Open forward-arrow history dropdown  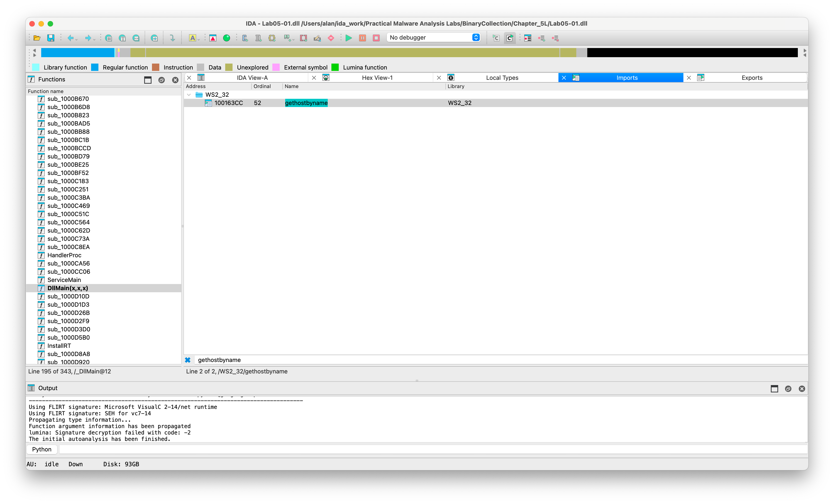pyautogui.click(x=95, y=40)
